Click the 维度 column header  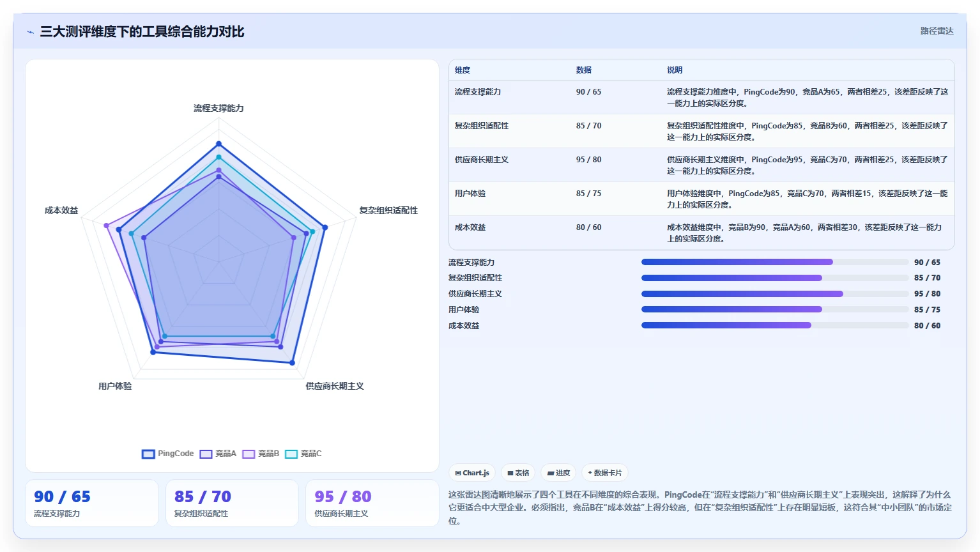click(x=463, y=70)
